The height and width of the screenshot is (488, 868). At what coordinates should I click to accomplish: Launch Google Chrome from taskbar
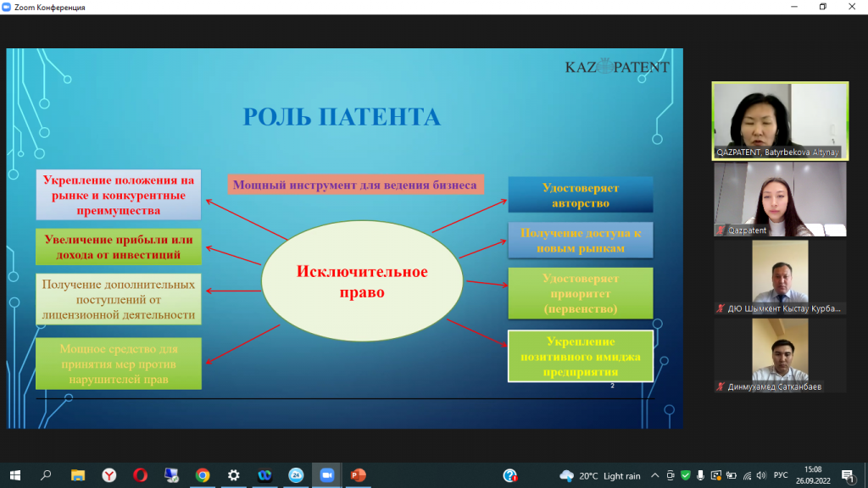click(x=202, y=475)
